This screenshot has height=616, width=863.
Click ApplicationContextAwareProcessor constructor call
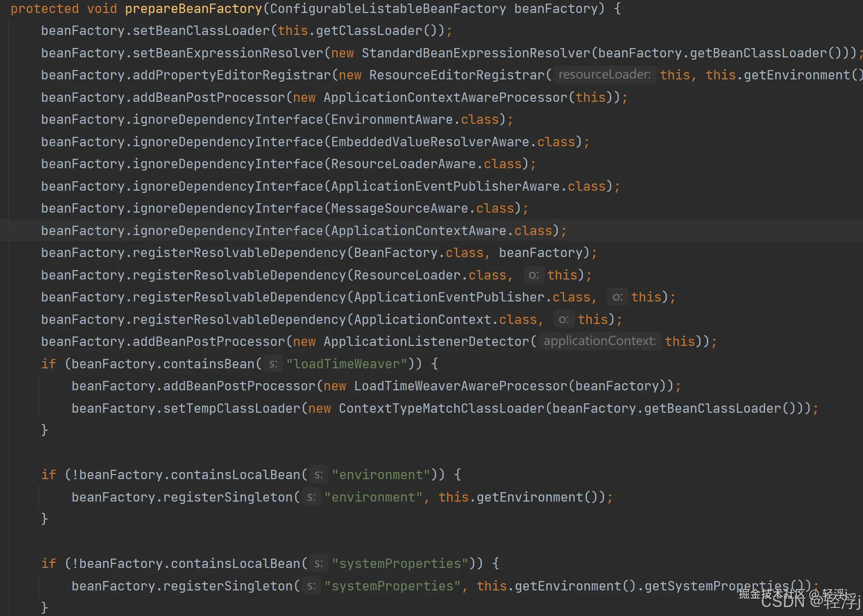445,97
